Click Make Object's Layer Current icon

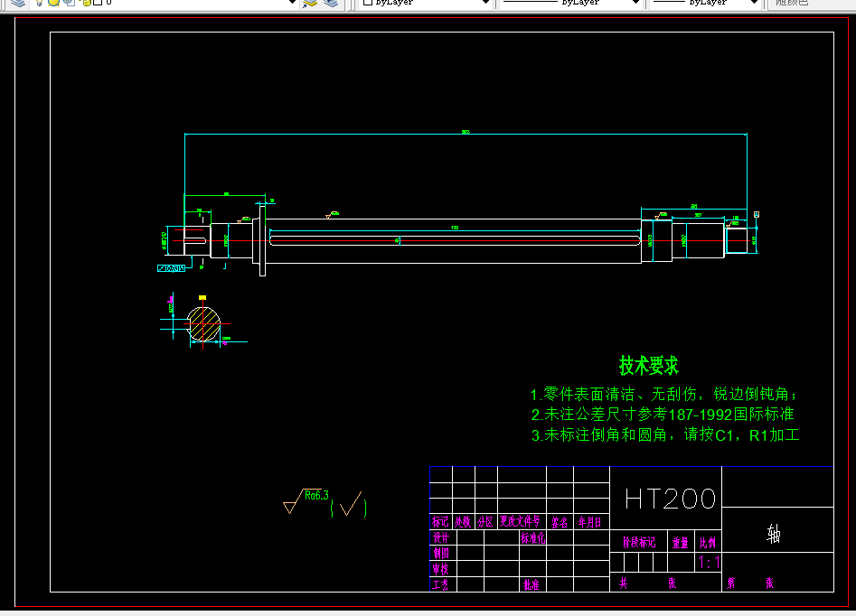click(310, 3)
